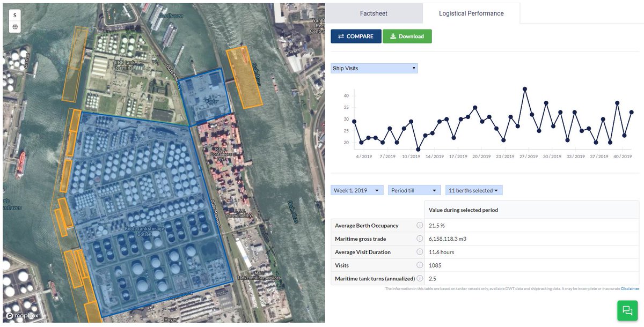Click the 4 / 2019 axis label
Image resolution: width=644 pixels, height=327 pixels.
click(364, 157)
